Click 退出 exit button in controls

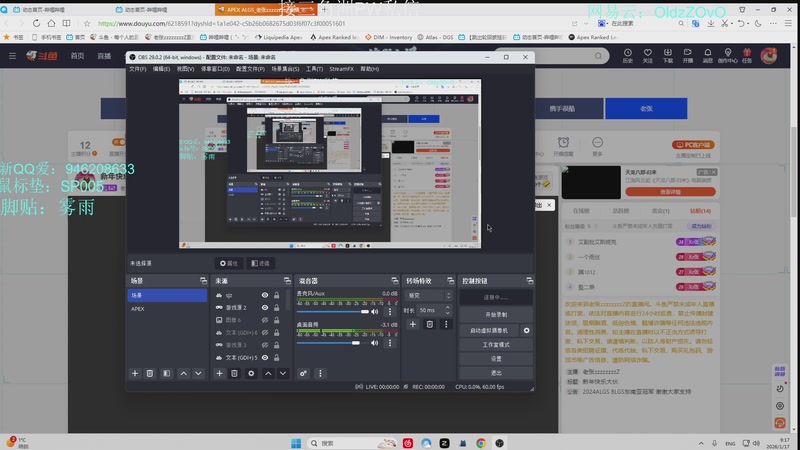pyautogui.click(x=496, y=373)
